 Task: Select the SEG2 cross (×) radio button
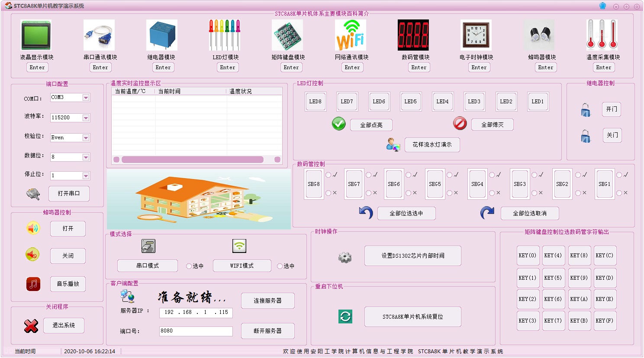click(x=578, y=193)
